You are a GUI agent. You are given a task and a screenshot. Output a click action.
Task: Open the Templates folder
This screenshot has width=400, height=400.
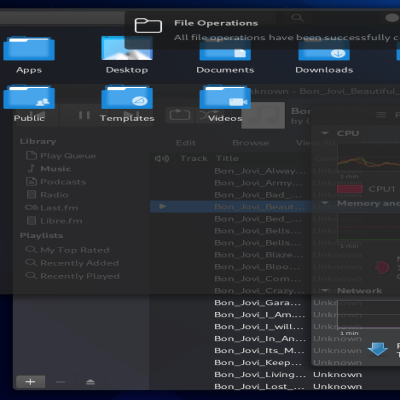click(127, 104)
